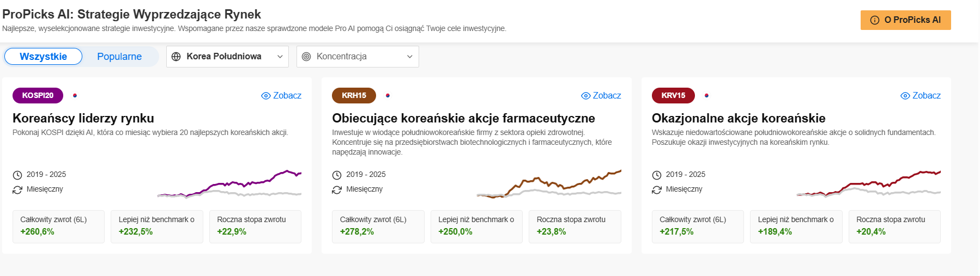Click the eye icon on KRV15 card

point(905,96)
